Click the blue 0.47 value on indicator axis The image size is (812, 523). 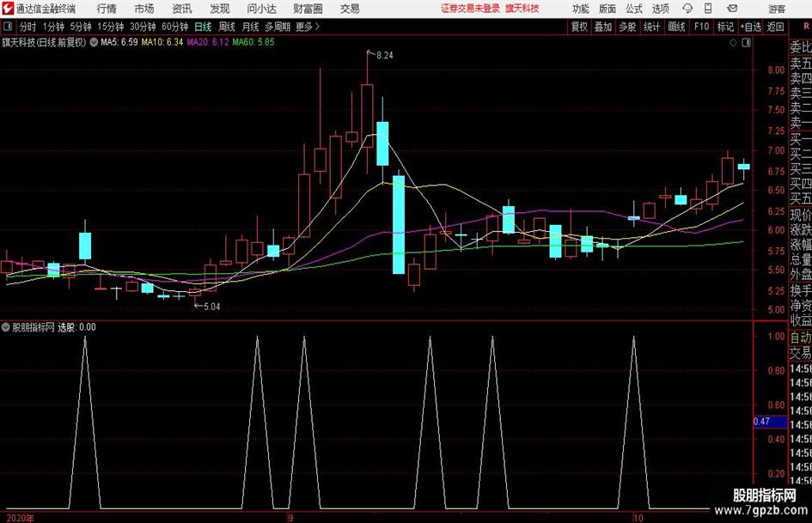pyautogui.click(x=770, y=422)
